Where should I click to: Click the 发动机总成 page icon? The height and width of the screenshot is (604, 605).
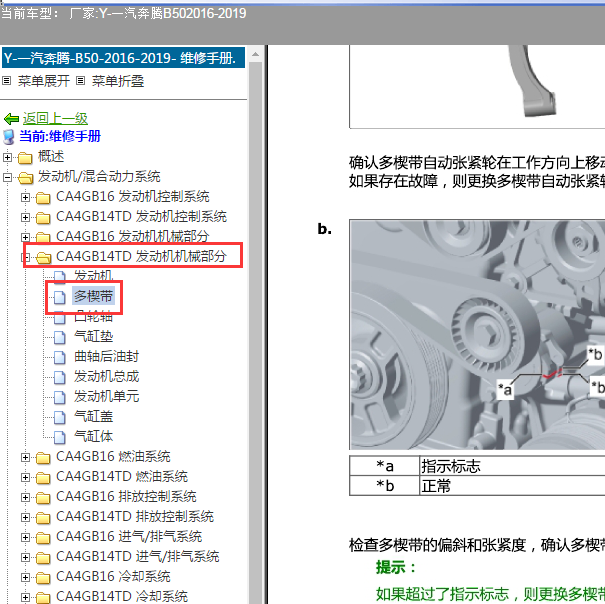coord(60,377)
